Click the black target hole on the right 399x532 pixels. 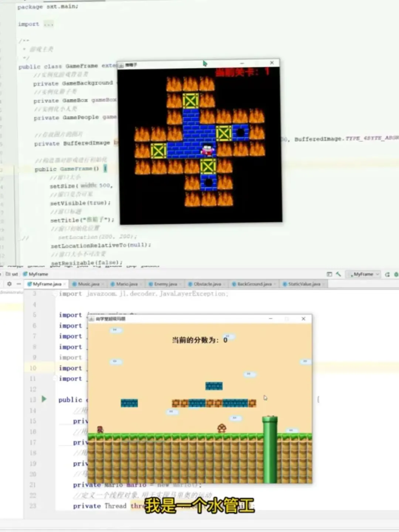coord(240,133)
